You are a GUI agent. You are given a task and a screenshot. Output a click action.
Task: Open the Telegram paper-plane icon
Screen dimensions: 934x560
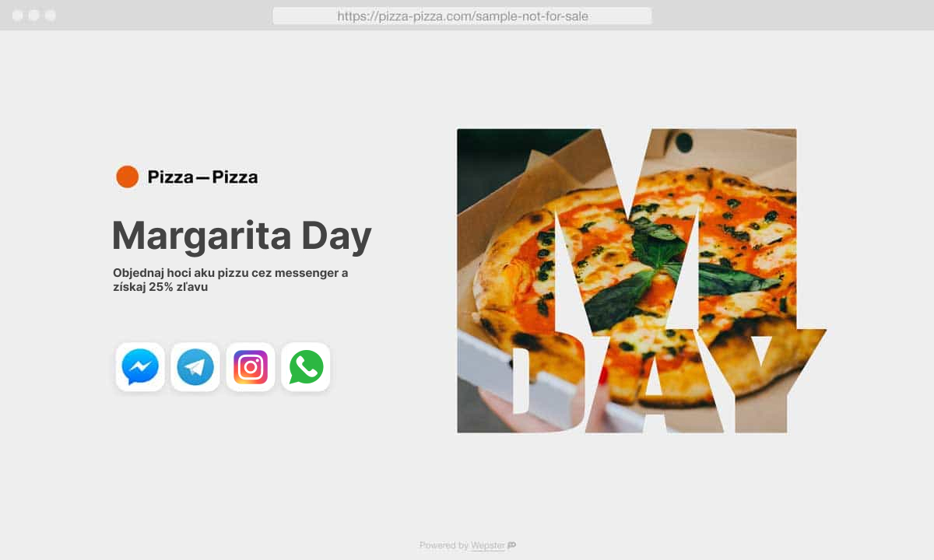(195, 367)
